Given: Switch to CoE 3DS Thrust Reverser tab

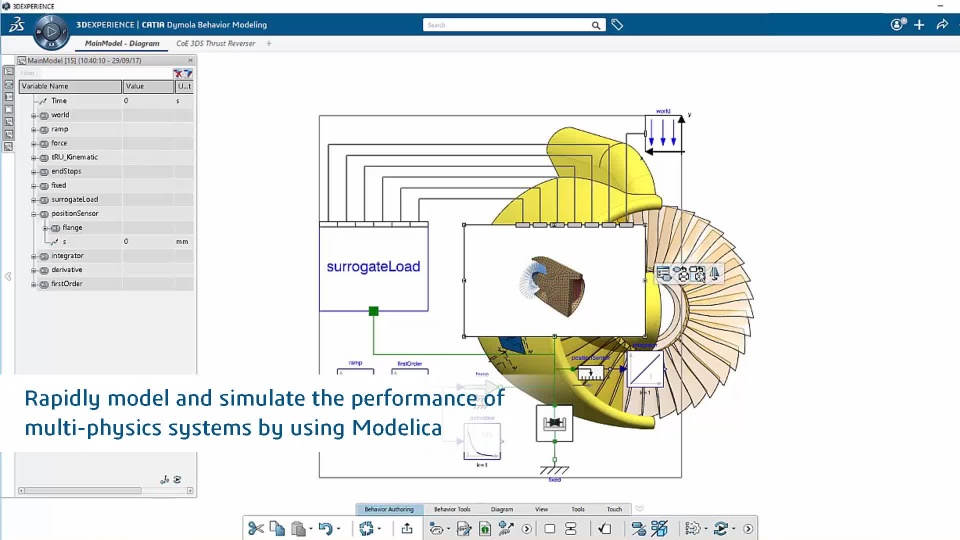Looking at the screenshot, I should [x=216, y=43].
